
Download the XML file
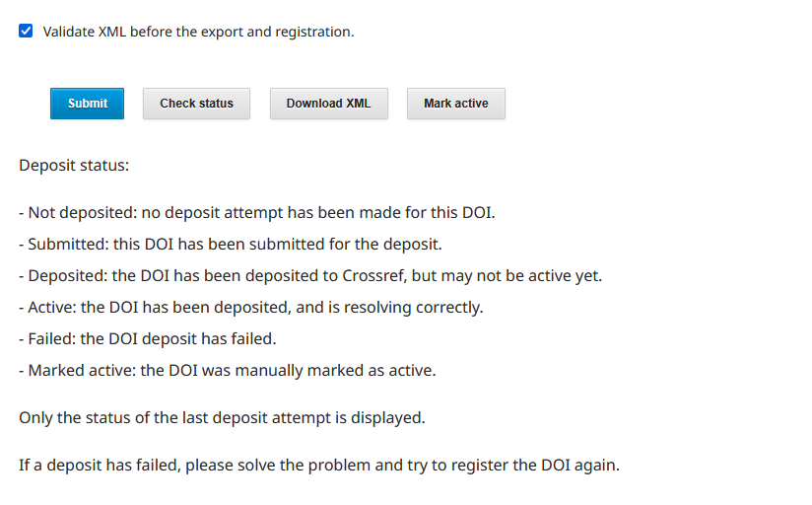click(x=328, y=104)
